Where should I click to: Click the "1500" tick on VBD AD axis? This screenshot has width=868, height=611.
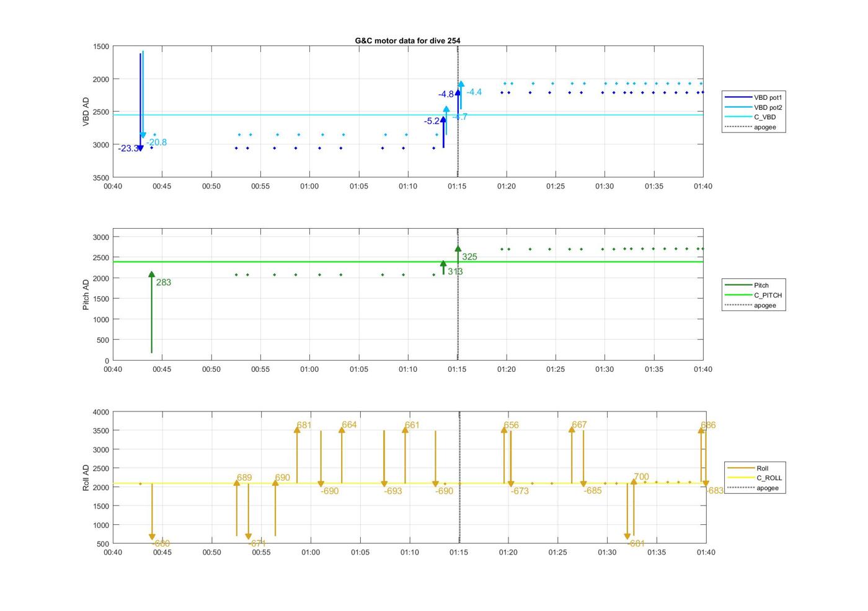(101, 46)
